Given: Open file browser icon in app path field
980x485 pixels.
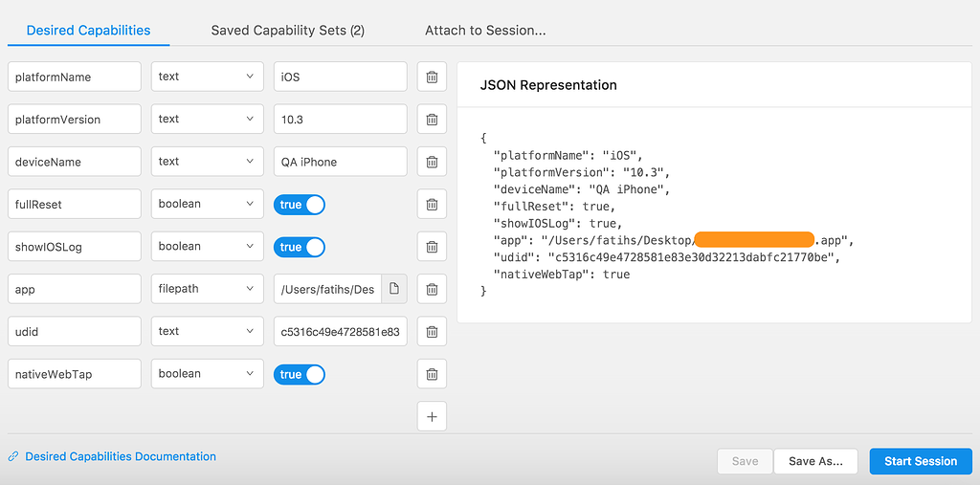Looking at the screenshot, I should point(393,290).
